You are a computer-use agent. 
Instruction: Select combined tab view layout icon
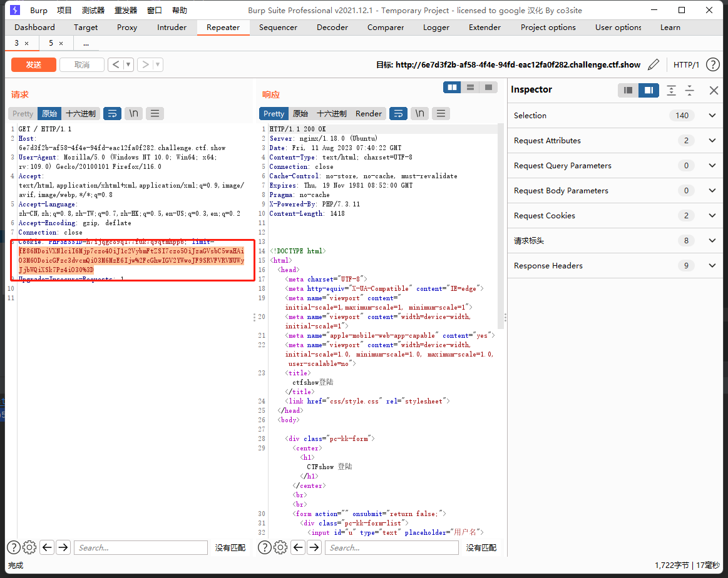(488, 87)
